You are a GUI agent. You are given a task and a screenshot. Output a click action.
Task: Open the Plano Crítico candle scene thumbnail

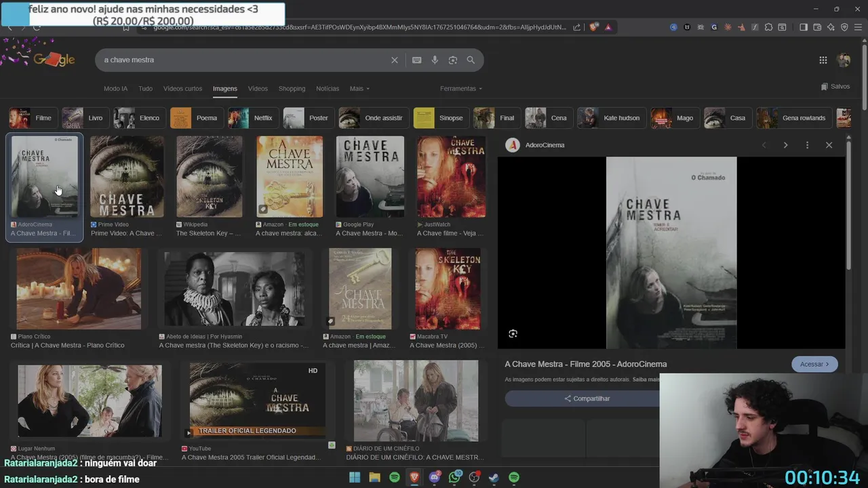click(x=79, y=289)
